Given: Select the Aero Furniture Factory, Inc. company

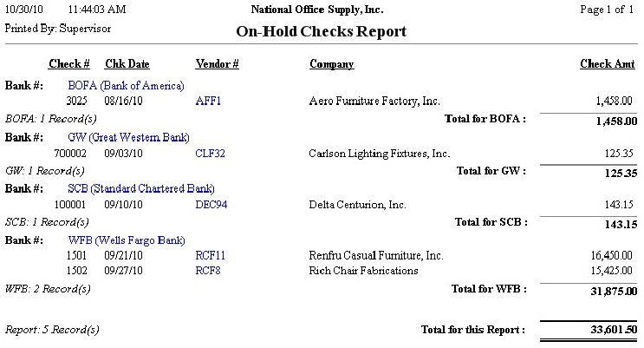Looking at the screenshot, I should click(x=374, y=102).
